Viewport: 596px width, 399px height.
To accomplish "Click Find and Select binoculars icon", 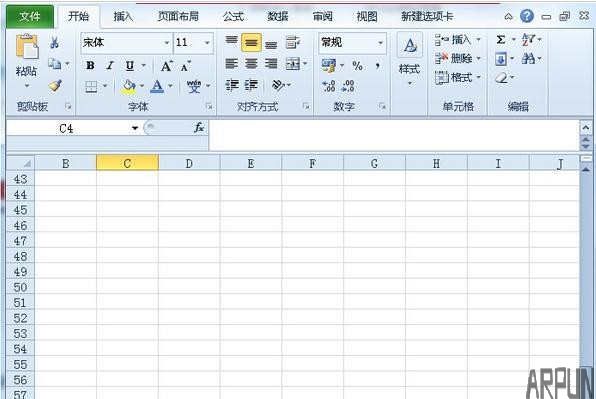I will (528, 59).
